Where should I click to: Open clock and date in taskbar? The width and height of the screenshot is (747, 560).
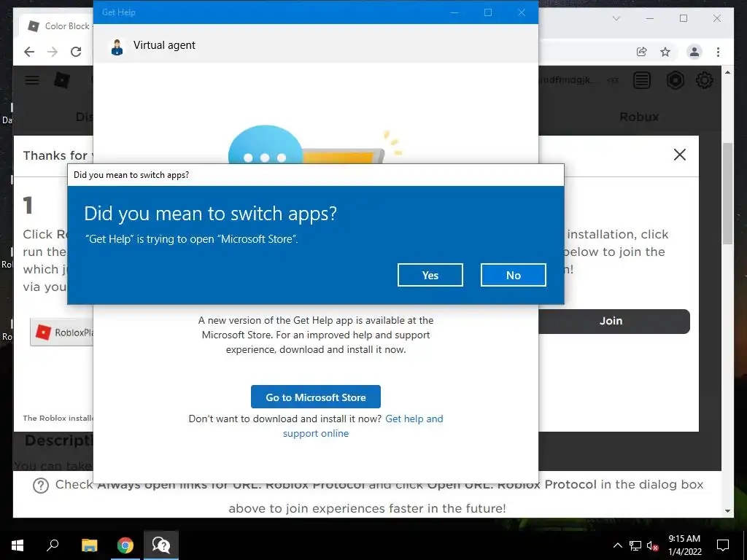[684, 545]
